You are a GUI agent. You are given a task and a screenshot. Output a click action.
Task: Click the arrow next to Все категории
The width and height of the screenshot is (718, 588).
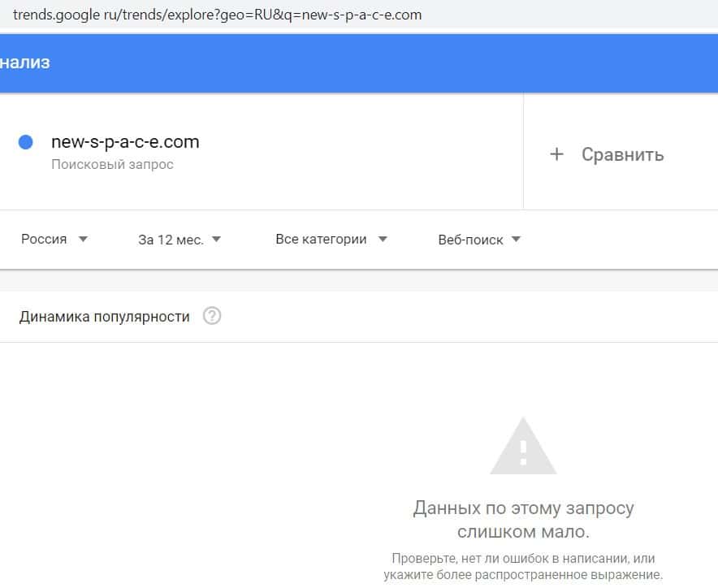coord(383,240)
